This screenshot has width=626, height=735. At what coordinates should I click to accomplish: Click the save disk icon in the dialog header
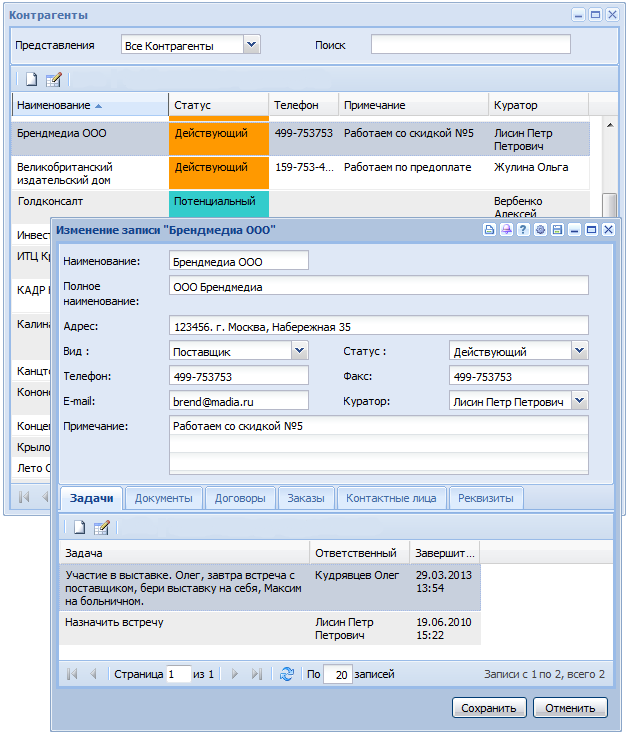[557, 230]
